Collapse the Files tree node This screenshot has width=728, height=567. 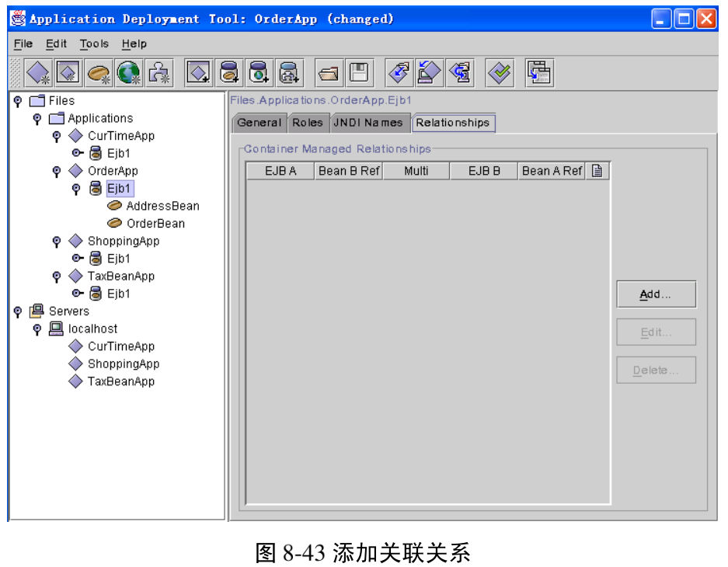pyautogui.click(x=18, y=101)
